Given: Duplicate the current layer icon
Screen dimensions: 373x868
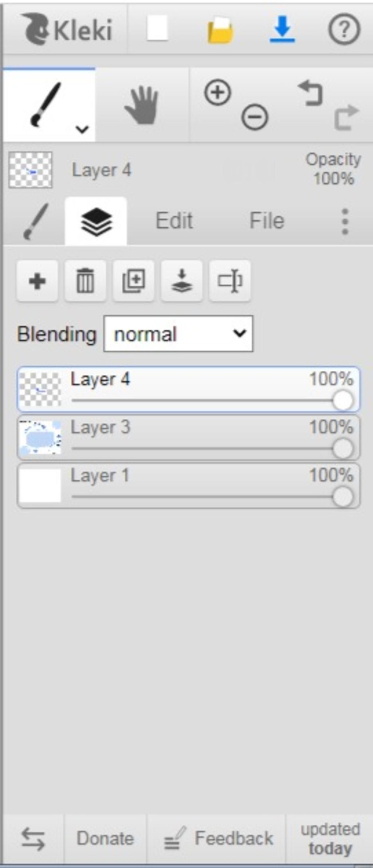Looking at the screenshot, I should point(133,281).
